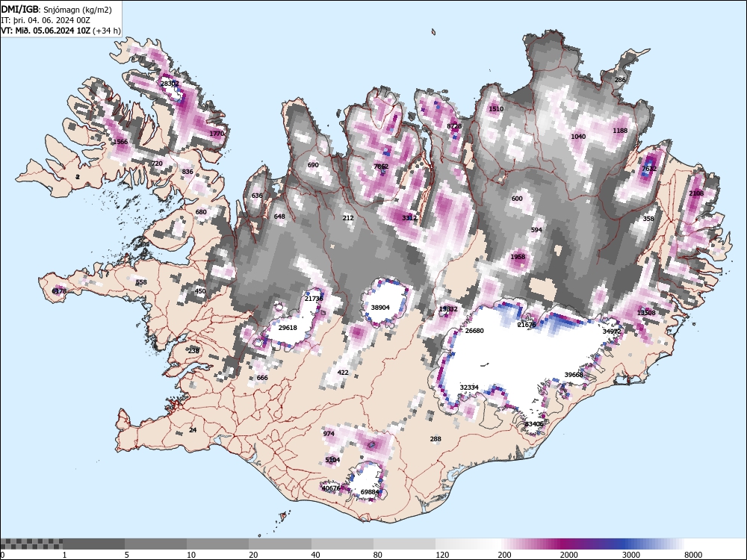Viewport: 747px width, 560px height.
Task: Click the 40676 value label
Action: point(331,488)
